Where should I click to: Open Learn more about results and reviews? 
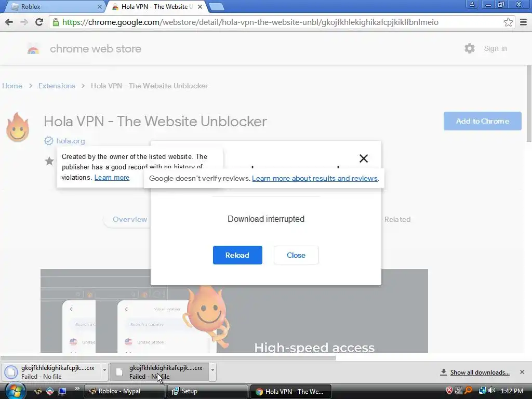(x=315, y=179)
